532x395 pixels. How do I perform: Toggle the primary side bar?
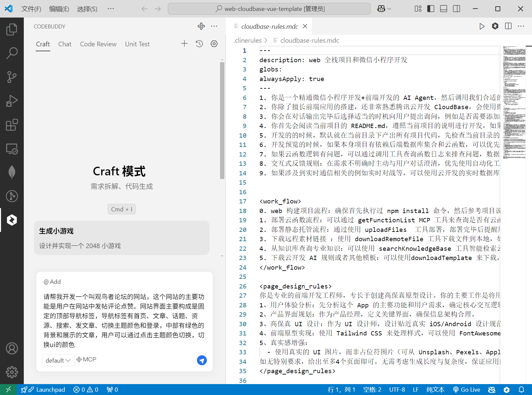(x=431, y=9)
